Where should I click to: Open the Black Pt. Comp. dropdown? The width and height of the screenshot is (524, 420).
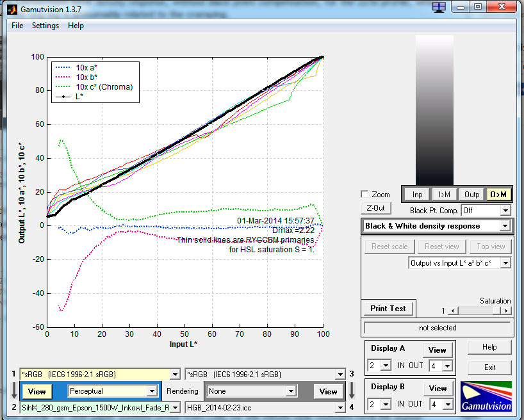click(x=505, y=211)
